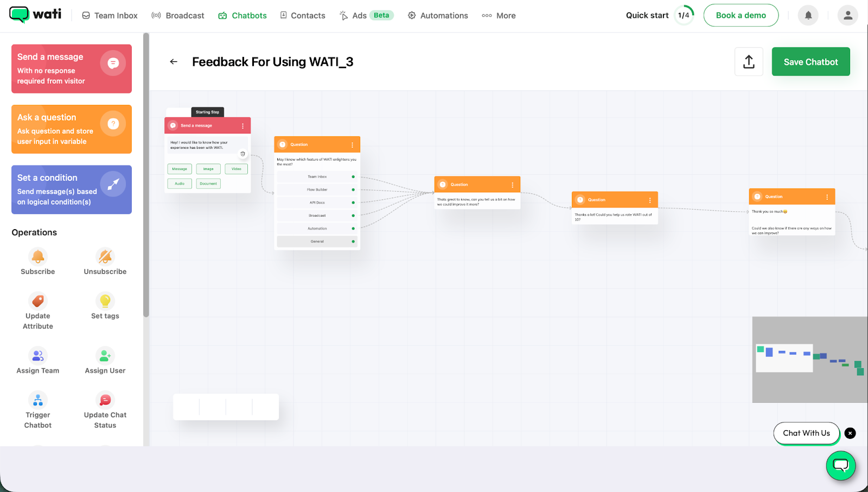The image size is (868, 492).
Task: Pick the Set tags operation icon
Action: pos(105,301)
